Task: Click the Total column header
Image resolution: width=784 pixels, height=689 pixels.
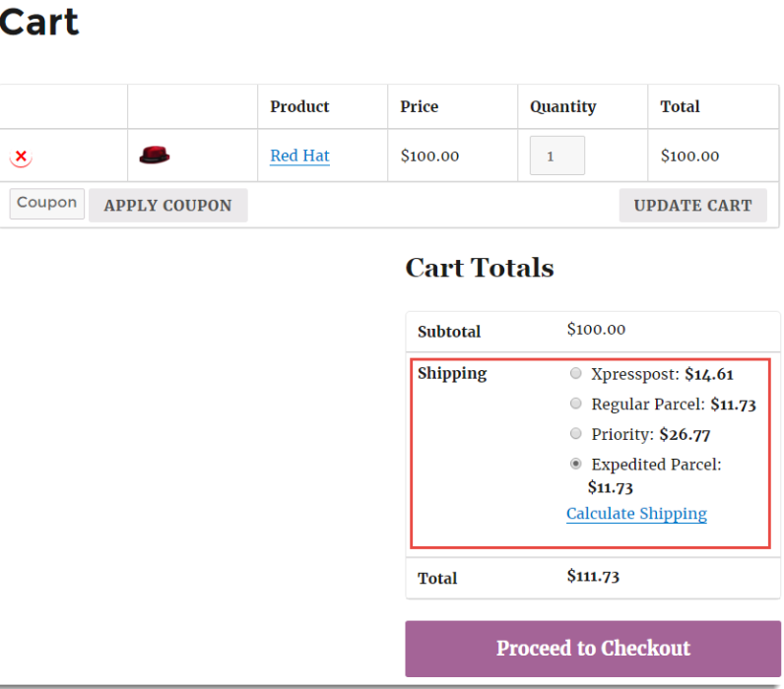Action: pyautogui.click(x=680, y=106)
